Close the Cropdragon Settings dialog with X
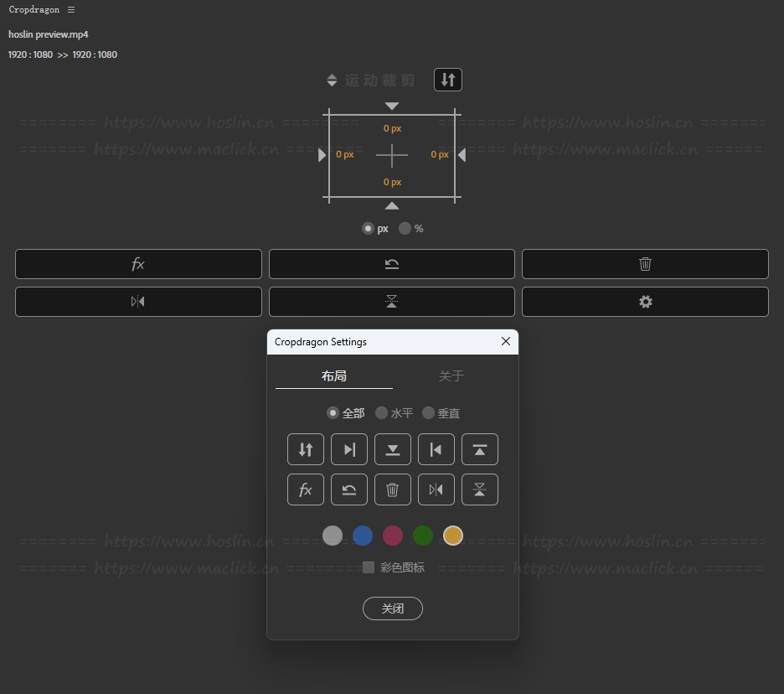 tap(506, 341)
